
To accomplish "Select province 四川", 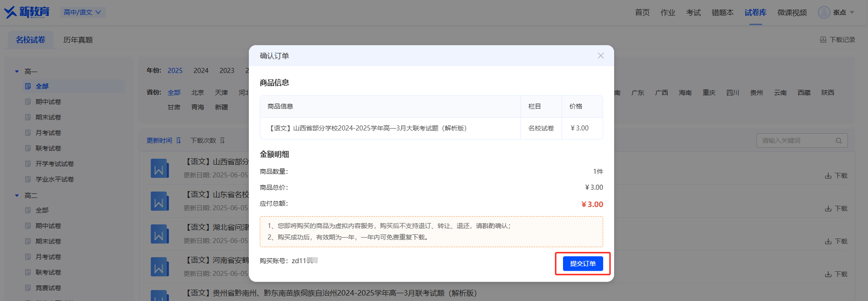I will coord(733,93).
